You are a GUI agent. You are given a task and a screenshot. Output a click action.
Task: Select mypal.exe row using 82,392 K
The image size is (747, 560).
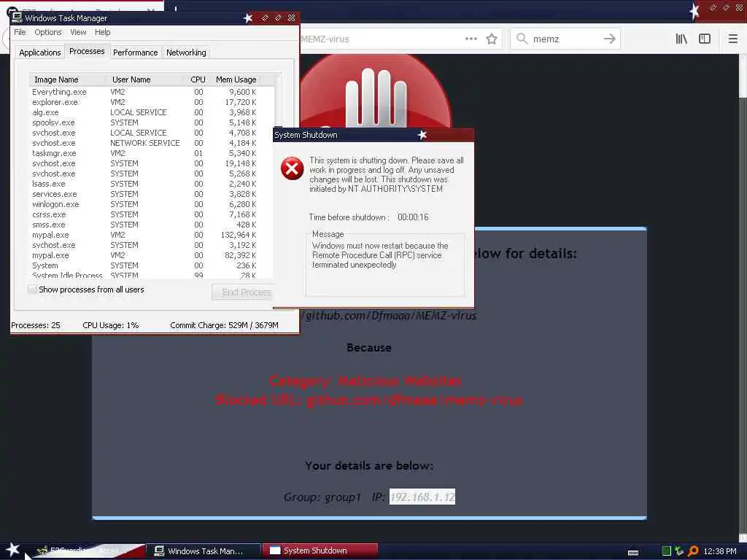[151, 255]
